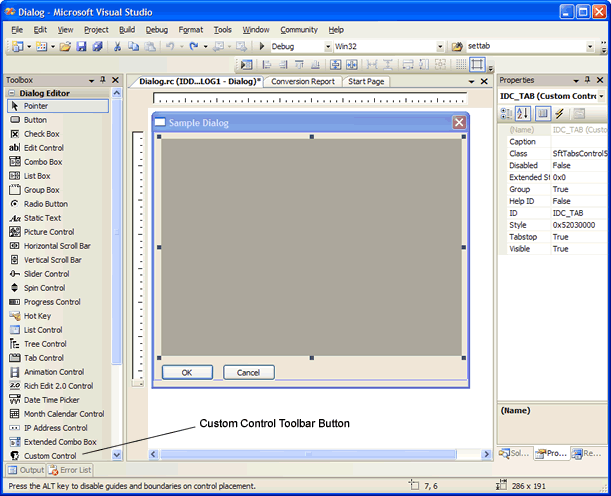The width and height of the screenshot is (611, 496).
Task: Switch to the Conversion Report tab
Action: point(303,82)
